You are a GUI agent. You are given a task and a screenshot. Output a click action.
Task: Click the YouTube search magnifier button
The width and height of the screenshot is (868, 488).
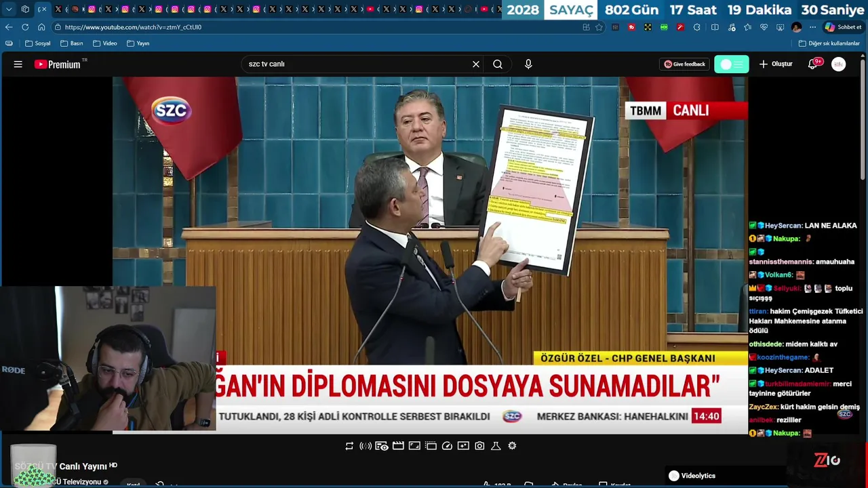tap(498, 64)
